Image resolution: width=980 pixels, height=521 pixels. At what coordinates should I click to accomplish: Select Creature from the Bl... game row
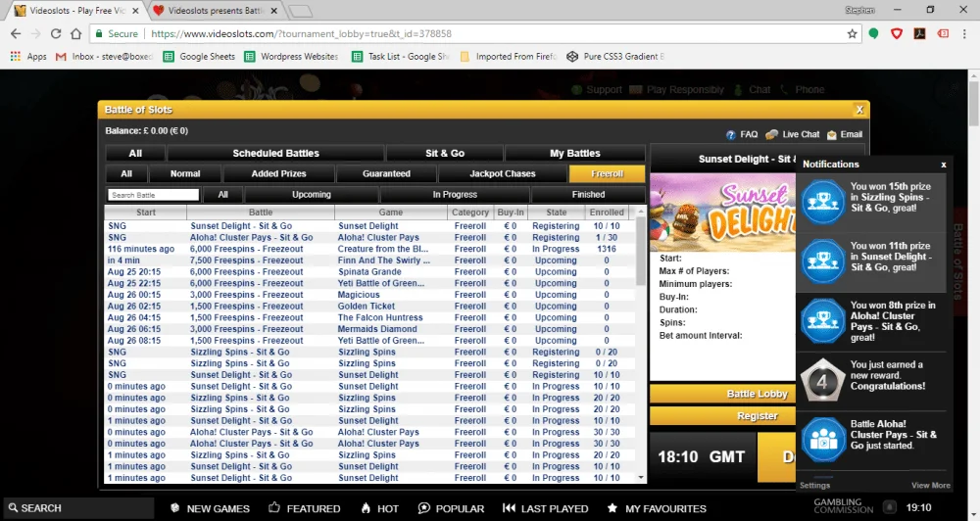tap(369, 249)
